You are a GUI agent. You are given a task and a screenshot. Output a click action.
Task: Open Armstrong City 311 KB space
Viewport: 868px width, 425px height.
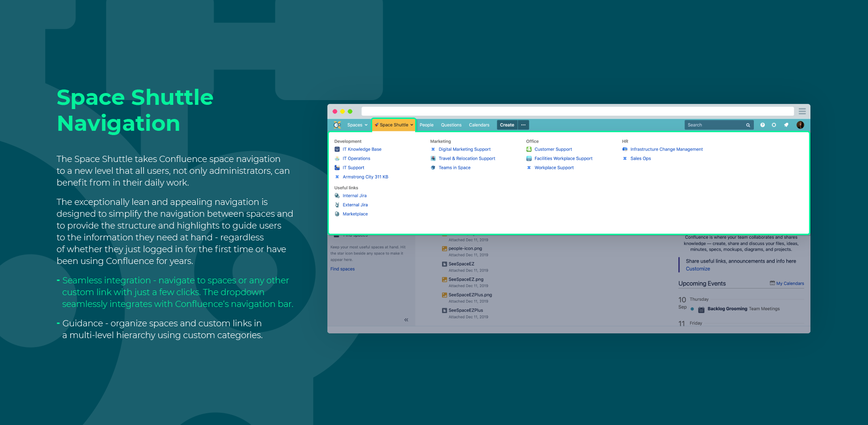365,177
